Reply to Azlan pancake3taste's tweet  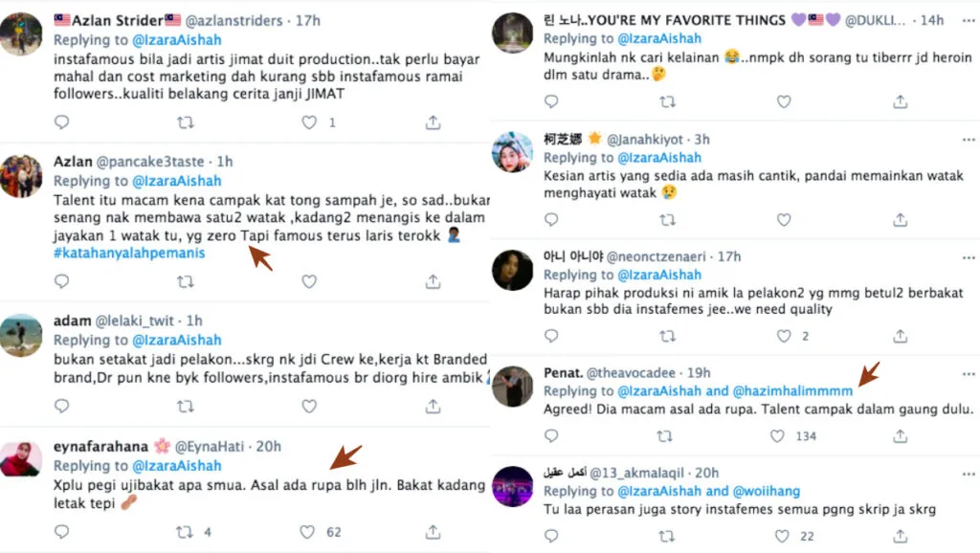point(62,281)
